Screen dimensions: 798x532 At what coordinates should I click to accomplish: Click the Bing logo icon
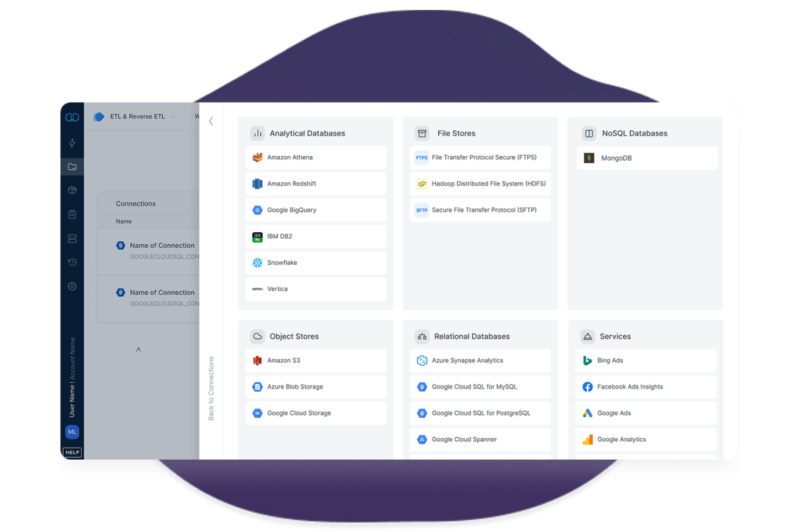coord(588,361)
